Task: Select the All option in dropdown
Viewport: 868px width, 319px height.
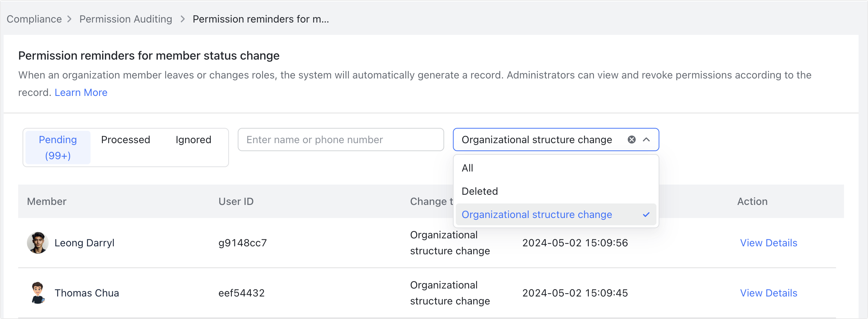Action: pos(467,168)
